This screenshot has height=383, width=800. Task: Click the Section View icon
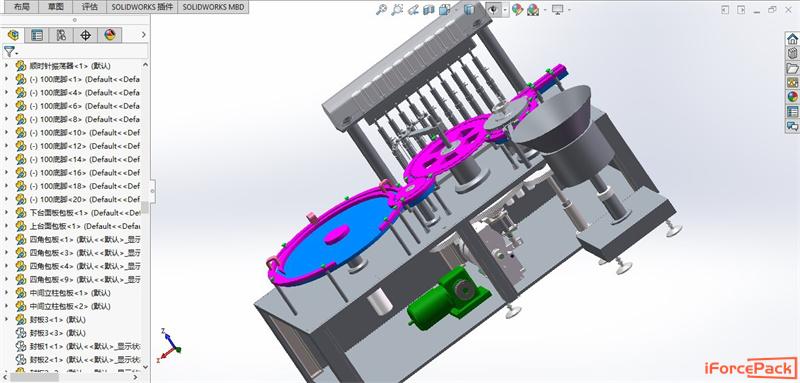pos(429,10)
